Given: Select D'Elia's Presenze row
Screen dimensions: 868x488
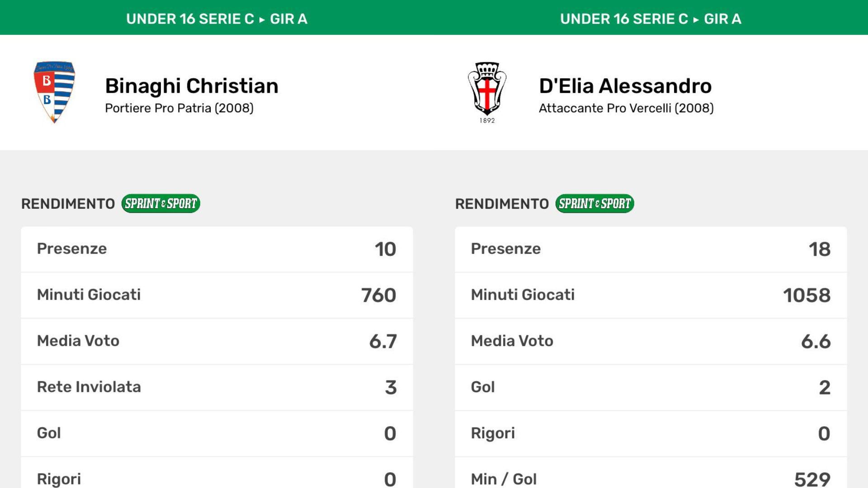Looking at the screenshot, I should tap(651, 249).
